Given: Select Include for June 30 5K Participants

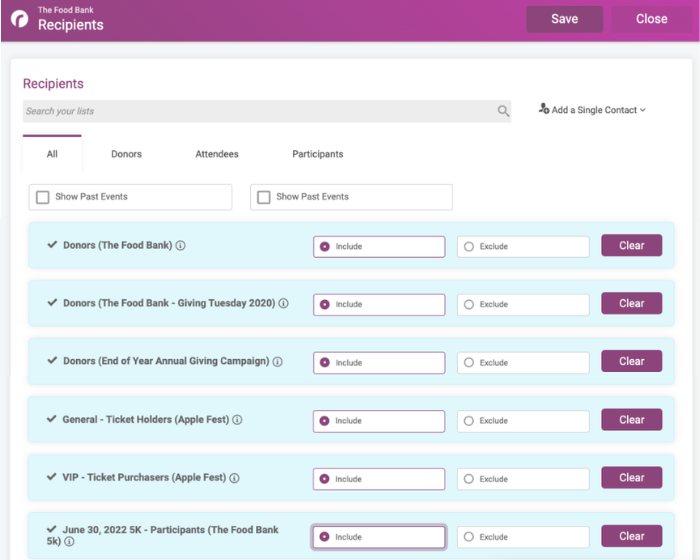Looking at the screenshot, I should point(379,537).
